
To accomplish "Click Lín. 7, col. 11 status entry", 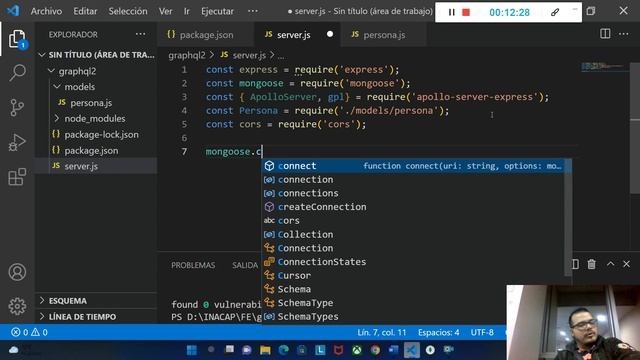I will 382,332.
